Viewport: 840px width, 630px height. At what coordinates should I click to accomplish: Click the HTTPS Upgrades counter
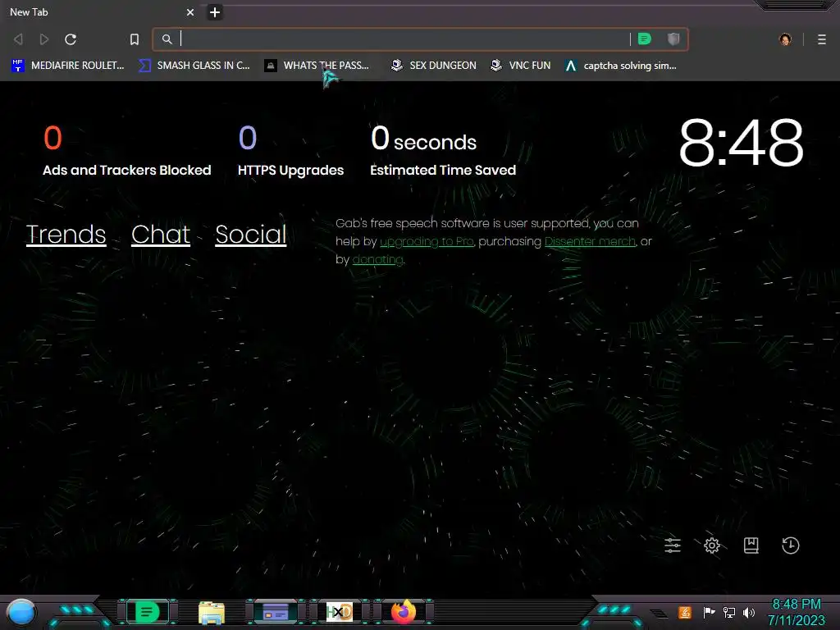(x=290, y=151)
